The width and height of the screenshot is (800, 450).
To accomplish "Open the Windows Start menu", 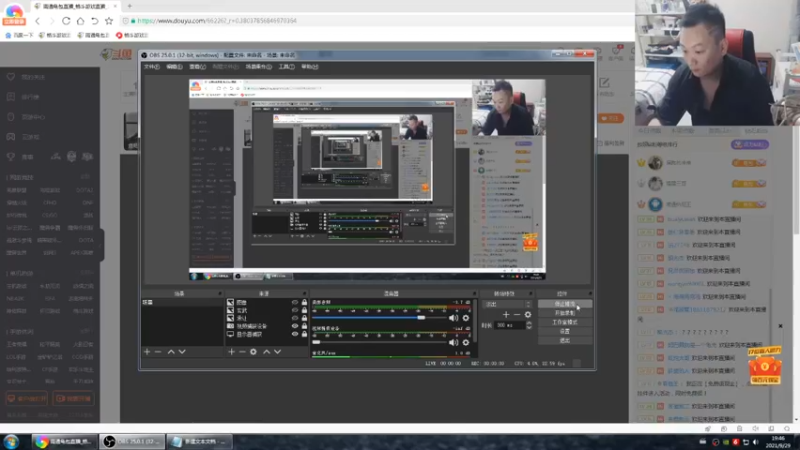I will coord(11,441).
